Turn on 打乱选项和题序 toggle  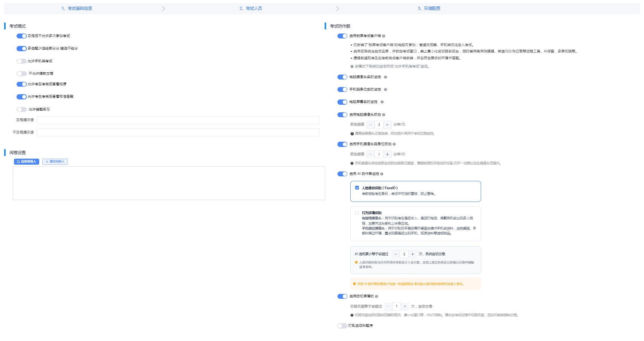pos(342,326)
